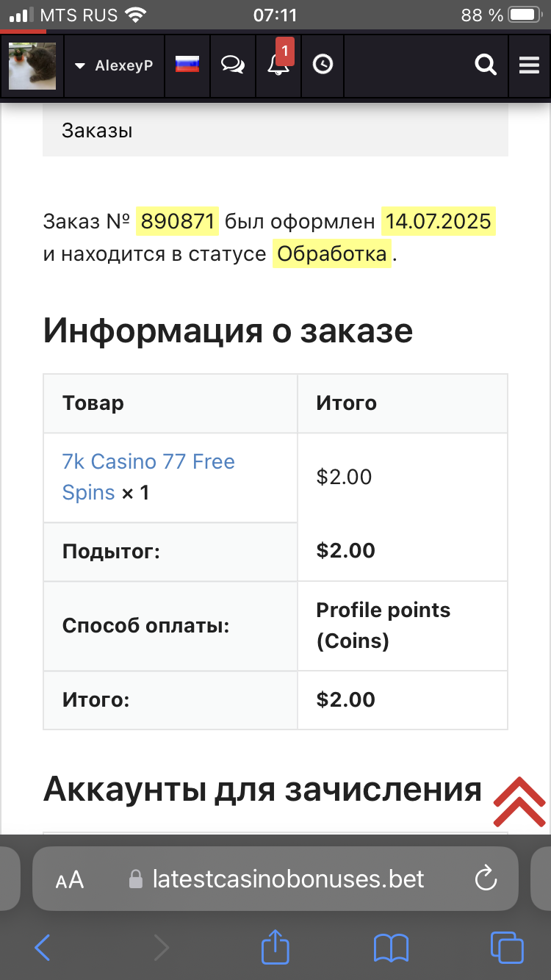Open Safari bookmarks book icon
The height and width of the screenshot is (980, 551).
click(x=391, y=948)
